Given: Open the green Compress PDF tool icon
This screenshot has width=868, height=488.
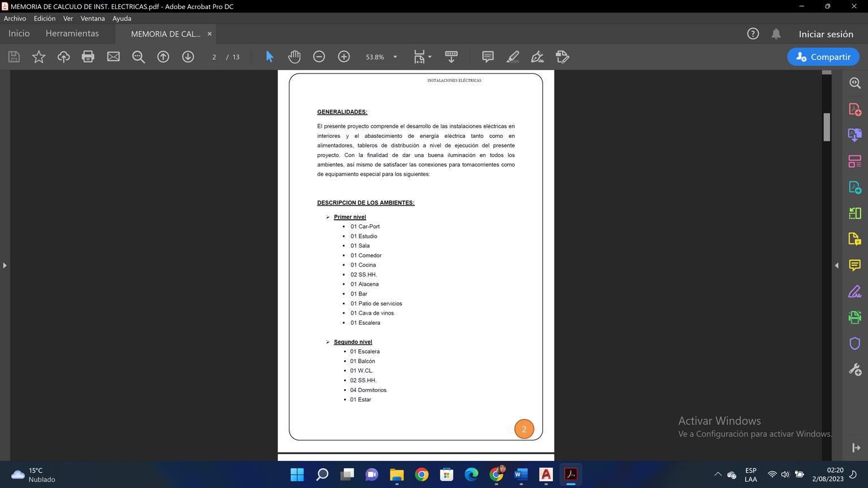Looking at the screenshot, I should [855, 213].
